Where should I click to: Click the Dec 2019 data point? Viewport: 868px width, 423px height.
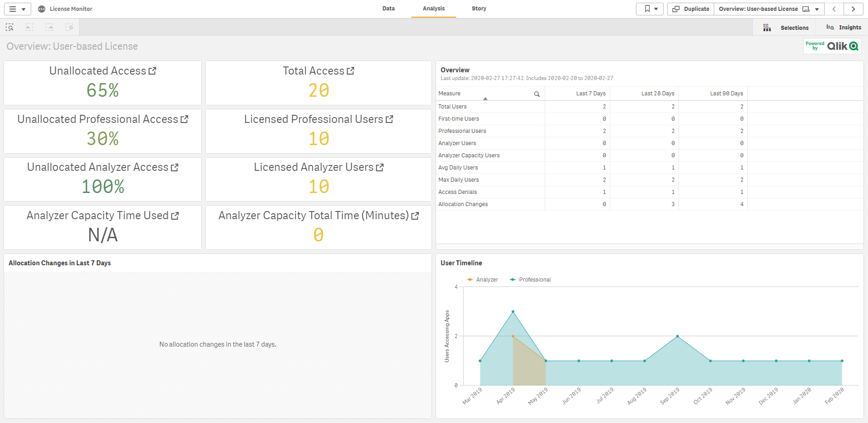776,361
